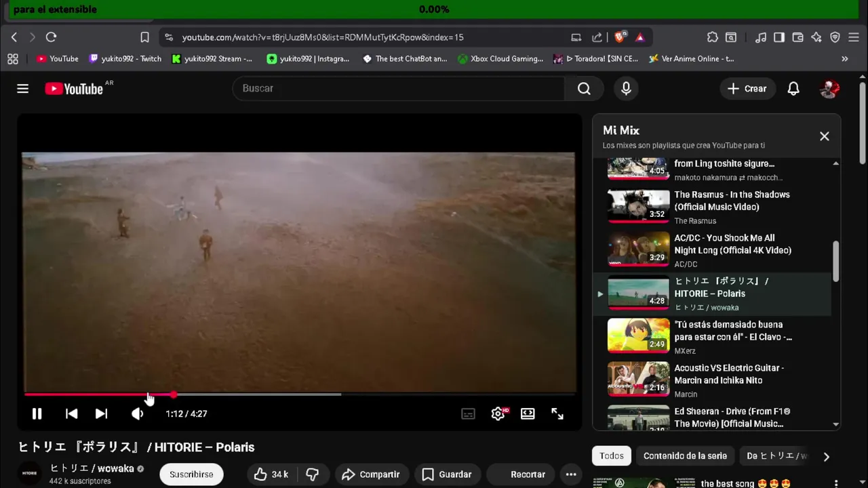Open the Brave Shields lion icon

click(619, 37)
